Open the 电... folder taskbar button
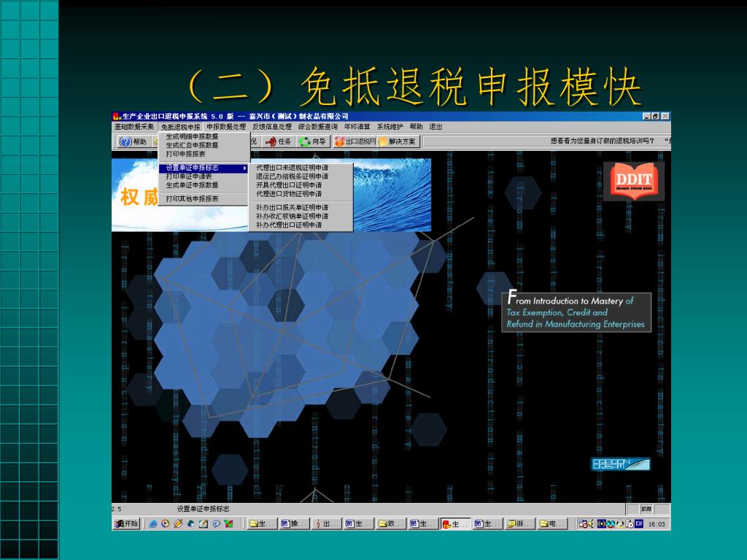Viewport: 747px width, 560px height. 551,524
